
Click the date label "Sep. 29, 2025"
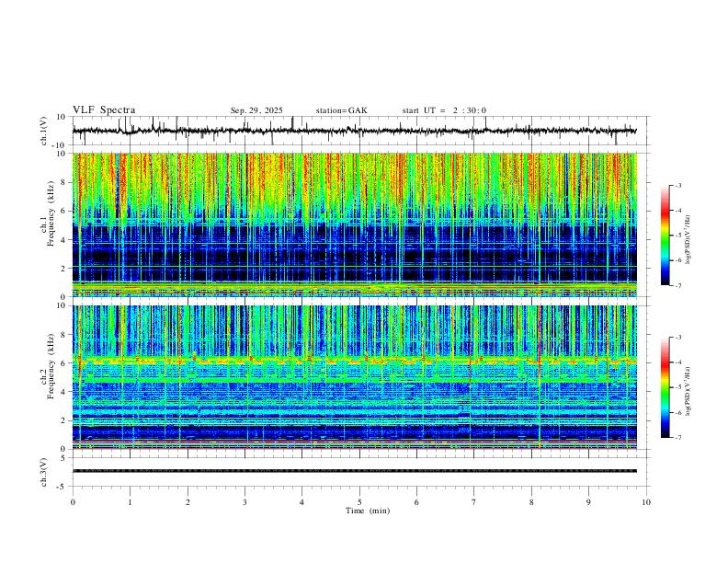(x=256, y=110)
